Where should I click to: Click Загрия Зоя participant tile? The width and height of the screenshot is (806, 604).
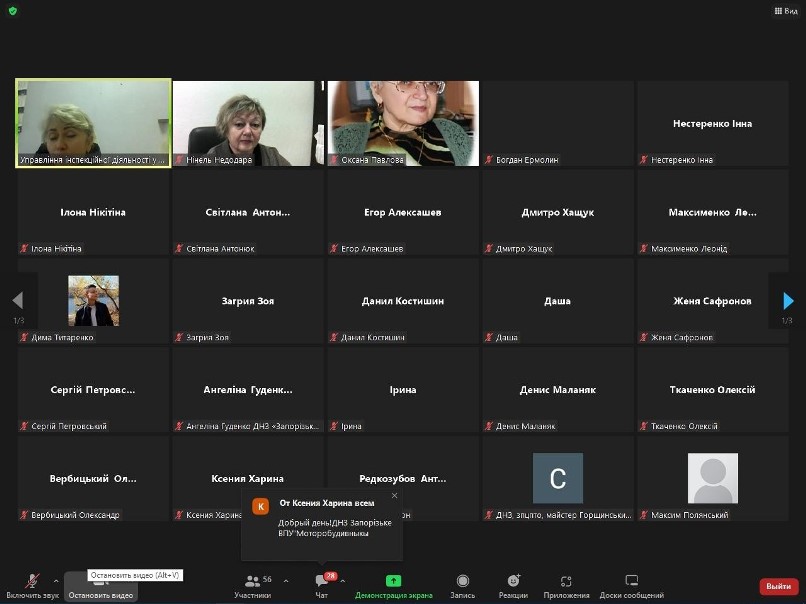pos(248,301)
